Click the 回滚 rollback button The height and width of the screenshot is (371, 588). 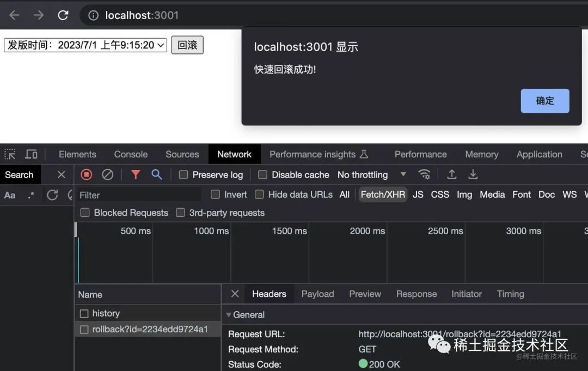pyautogui.click(x=187, y=45)
